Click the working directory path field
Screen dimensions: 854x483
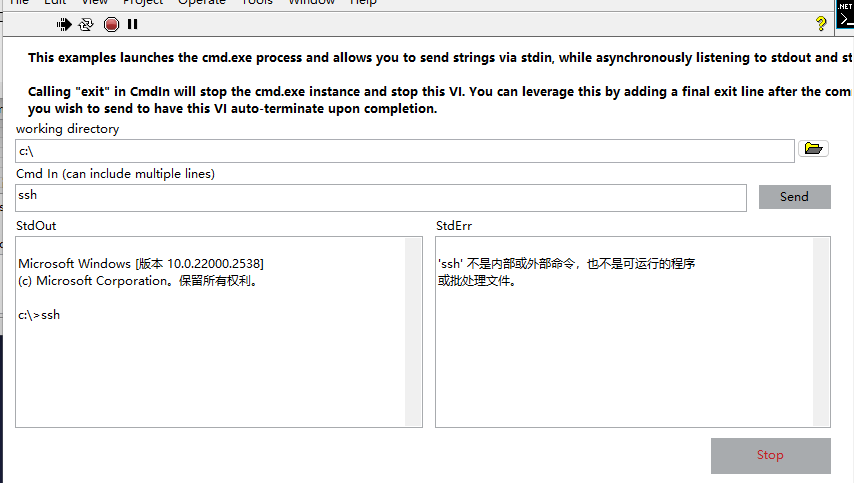pos(405,151)
